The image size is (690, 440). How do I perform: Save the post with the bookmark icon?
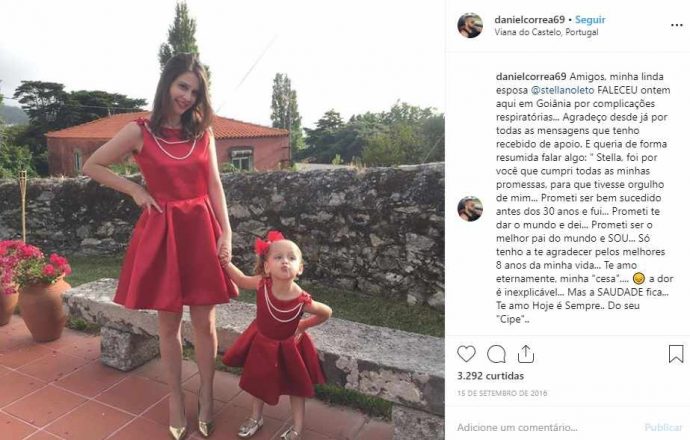pos(676,354)
